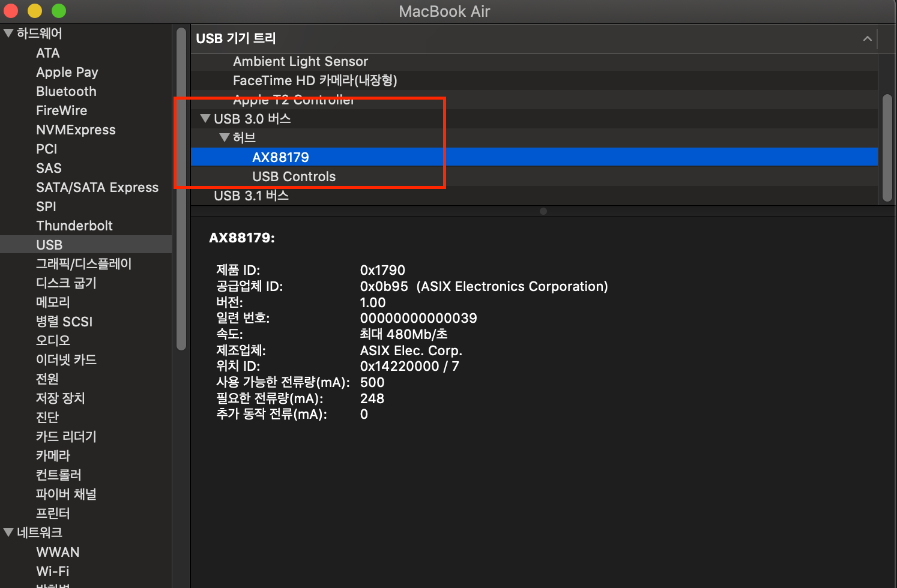Open the Bluetooth hardware section
Screen dimensions: 897x588
pyautogui.click(x=66, y=91)
